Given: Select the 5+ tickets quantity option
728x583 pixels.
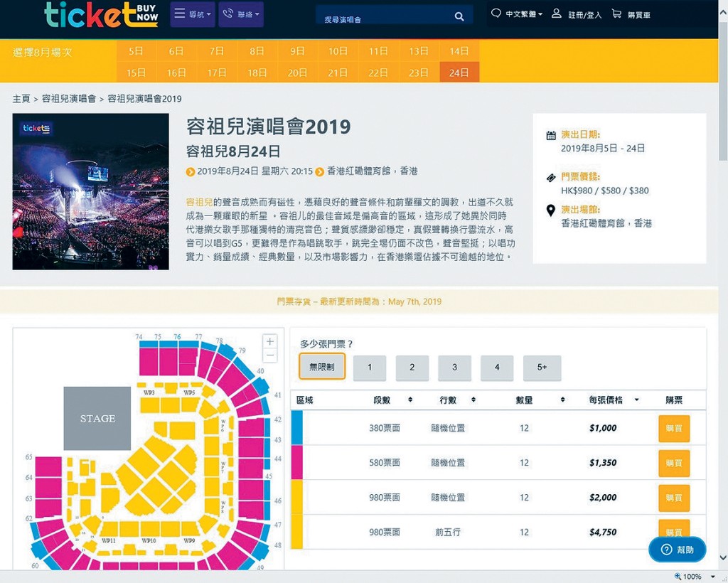Looking at the screenshot, I should point(542,367).
